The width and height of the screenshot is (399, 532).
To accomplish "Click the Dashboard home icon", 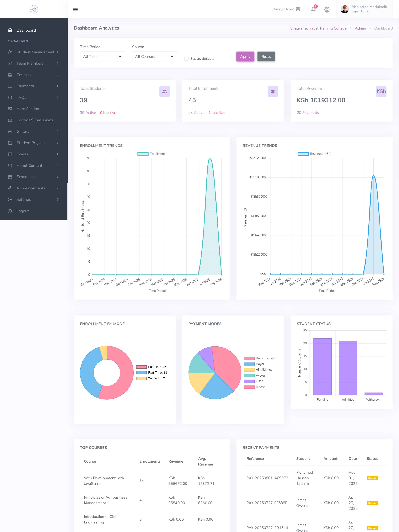I will 10,30.
